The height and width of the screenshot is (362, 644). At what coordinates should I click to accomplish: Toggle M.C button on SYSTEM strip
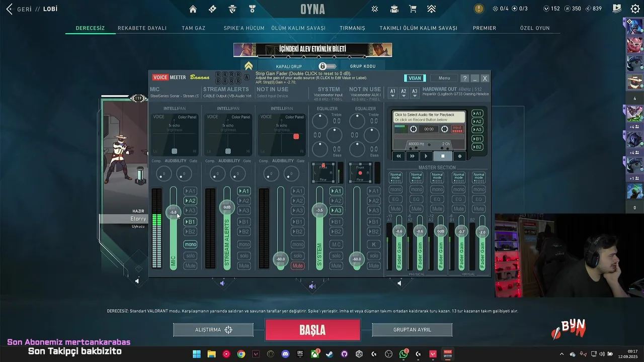click(336, 244)
